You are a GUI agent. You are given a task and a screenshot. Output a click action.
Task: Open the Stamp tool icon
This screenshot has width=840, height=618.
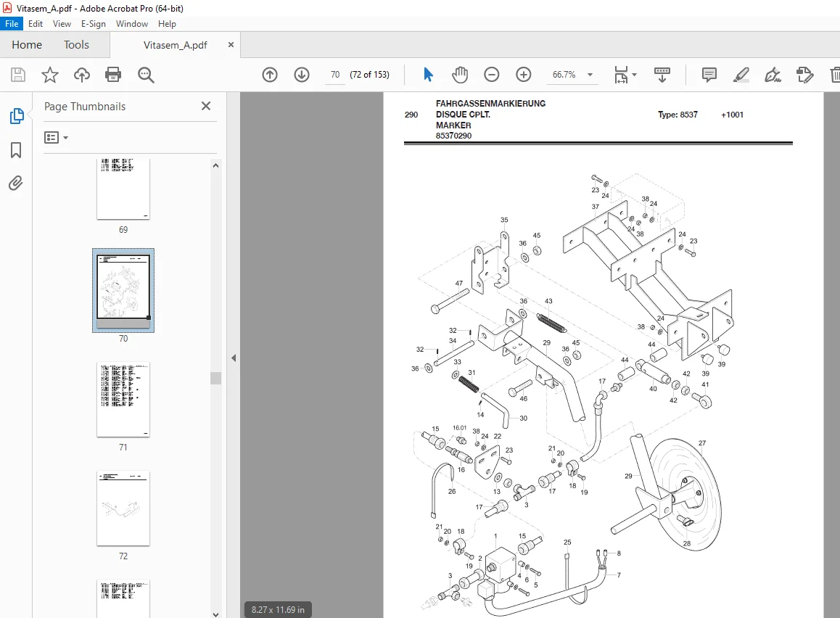[804, 75]
